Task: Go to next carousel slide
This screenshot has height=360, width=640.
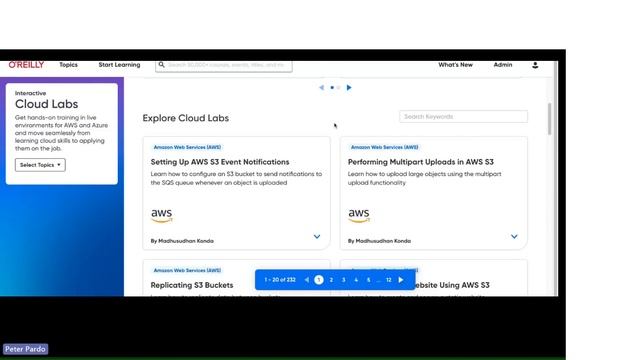Action: tap(349, 87)
